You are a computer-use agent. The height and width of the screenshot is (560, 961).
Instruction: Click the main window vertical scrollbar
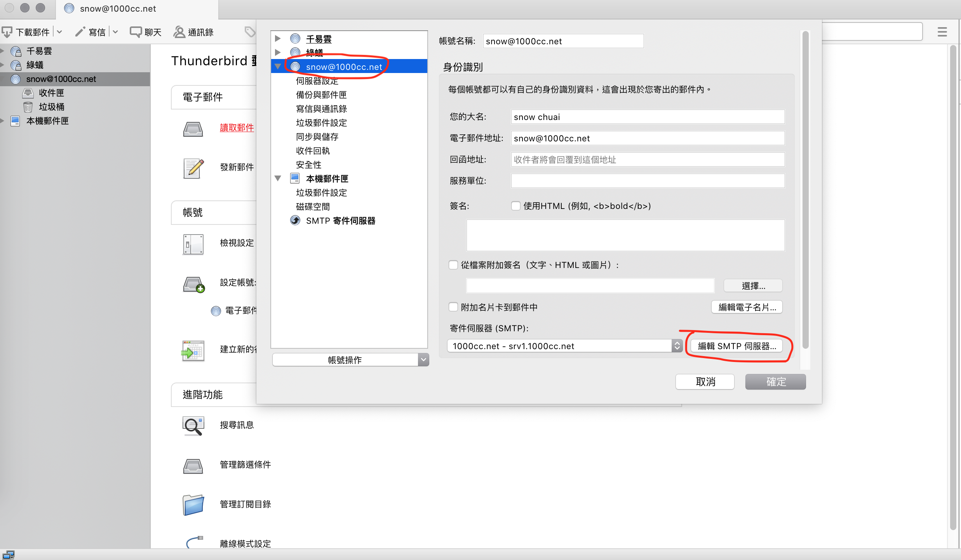pos(953,287)
